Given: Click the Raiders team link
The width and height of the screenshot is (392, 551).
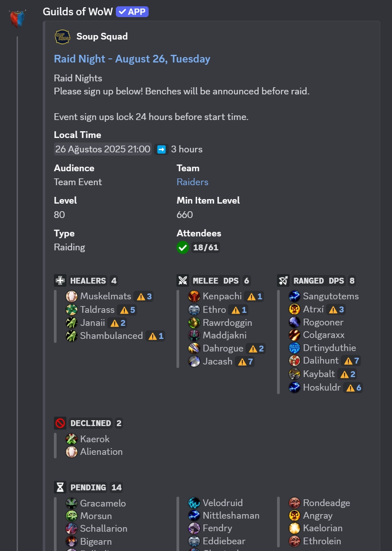Looking at the screenshot, I should point(193,182).
